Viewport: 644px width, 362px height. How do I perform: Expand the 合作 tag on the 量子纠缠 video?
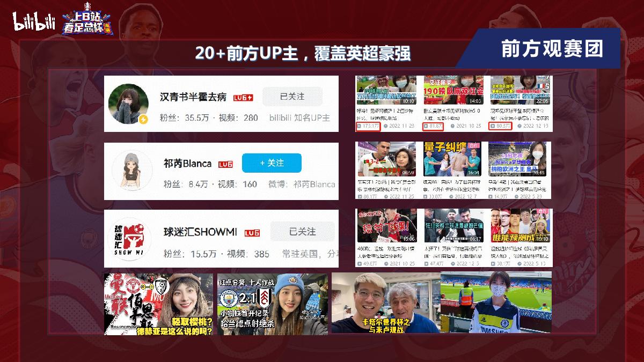pos(472,145)
